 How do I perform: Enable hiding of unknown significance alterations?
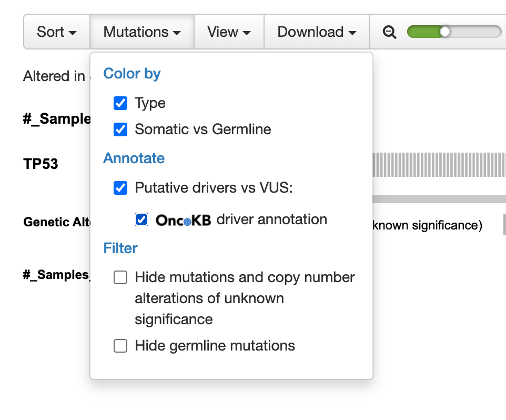(x=120, y=277)
